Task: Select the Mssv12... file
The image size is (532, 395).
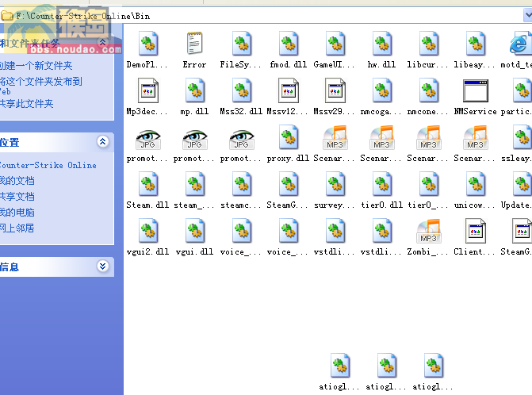Action: coord(288,90)
